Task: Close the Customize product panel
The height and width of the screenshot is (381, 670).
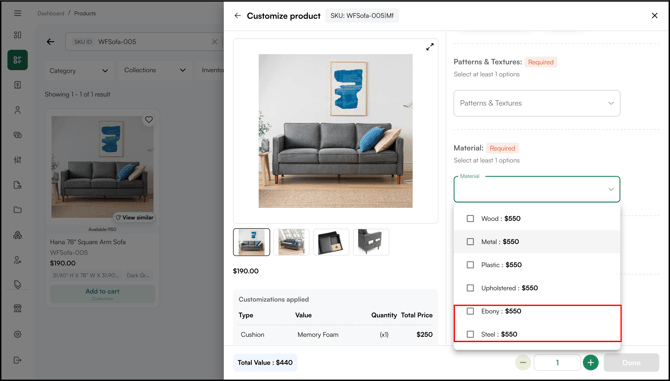Action: tap(654, 15)
